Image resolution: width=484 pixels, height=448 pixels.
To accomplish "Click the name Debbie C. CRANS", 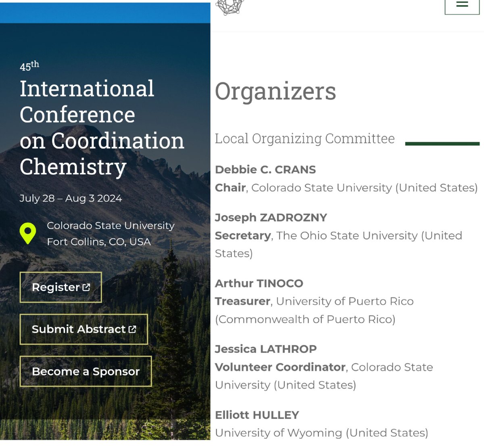I will [x=265, y=170].
